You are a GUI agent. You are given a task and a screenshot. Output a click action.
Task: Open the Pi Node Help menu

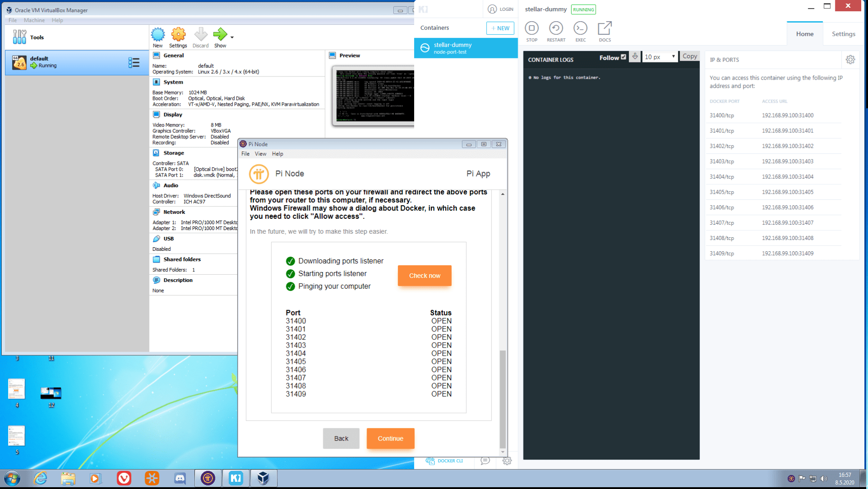[x=278, y=154]
